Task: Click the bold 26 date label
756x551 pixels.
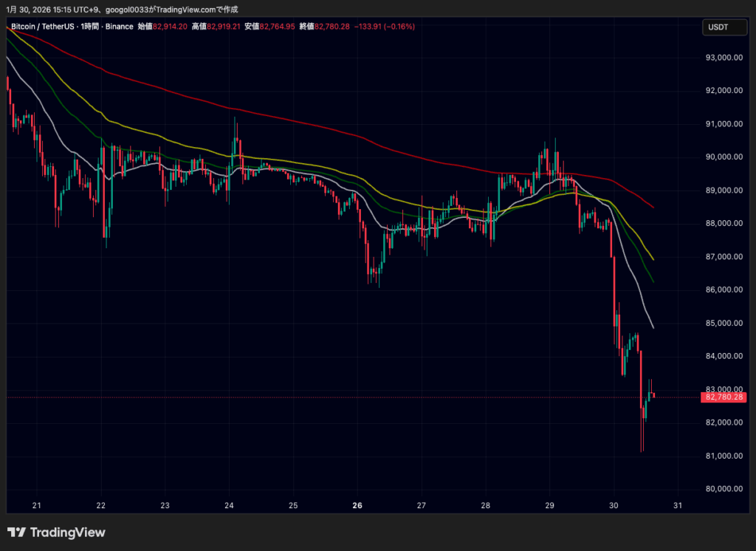Action: (357, 506)
